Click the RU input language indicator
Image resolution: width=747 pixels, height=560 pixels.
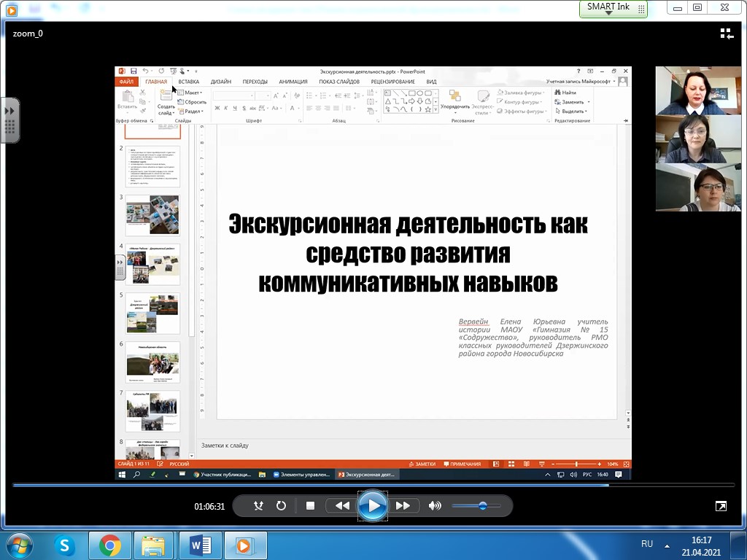click(647, 544)
